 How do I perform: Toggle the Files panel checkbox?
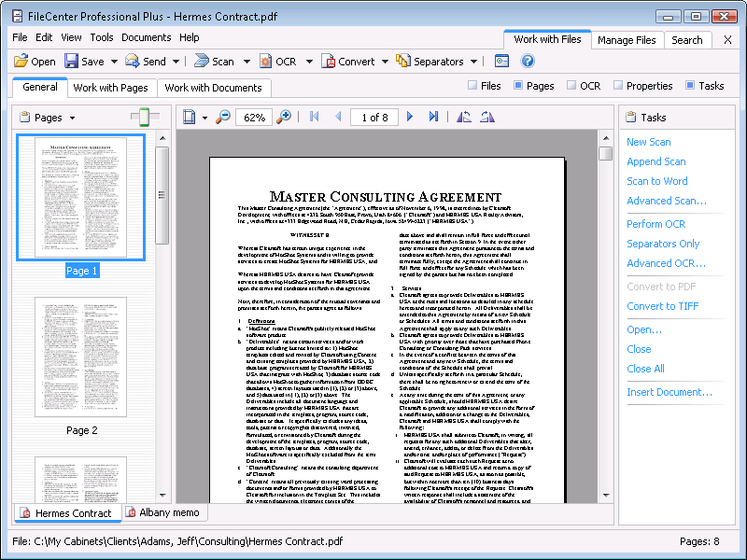pyautogui.click(x=472, y=86)
